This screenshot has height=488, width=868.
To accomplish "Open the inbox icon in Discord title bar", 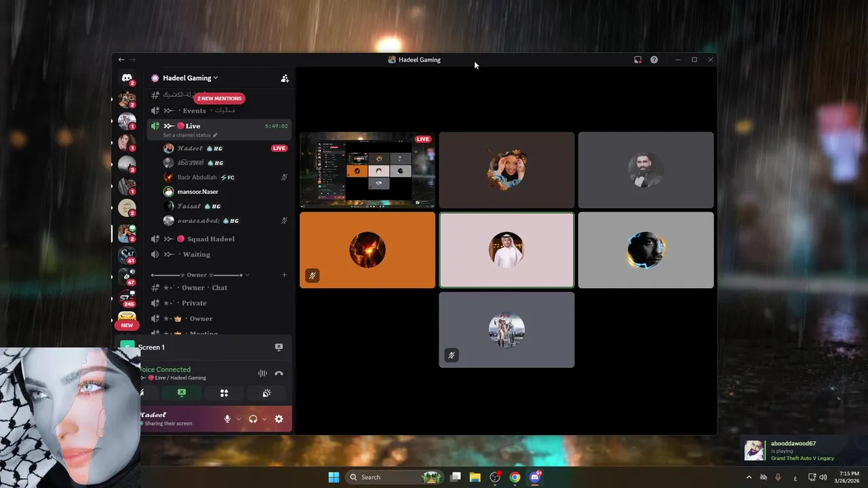I will click(x=637, y=60).
